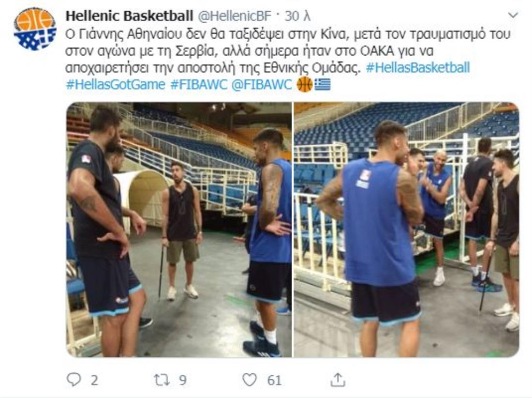
Task: Show the 2 replies count
Action: tap(94, 380)
